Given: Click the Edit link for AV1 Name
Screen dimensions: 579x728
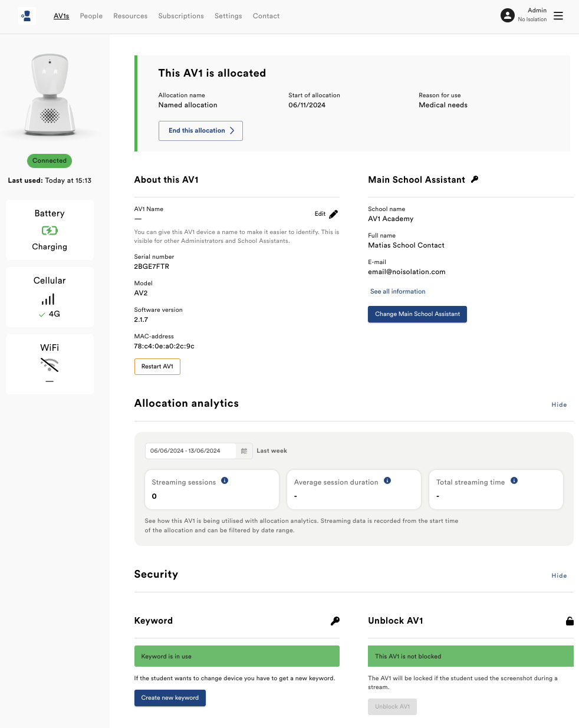Looking at the screenshot, I should pos(320,214).
